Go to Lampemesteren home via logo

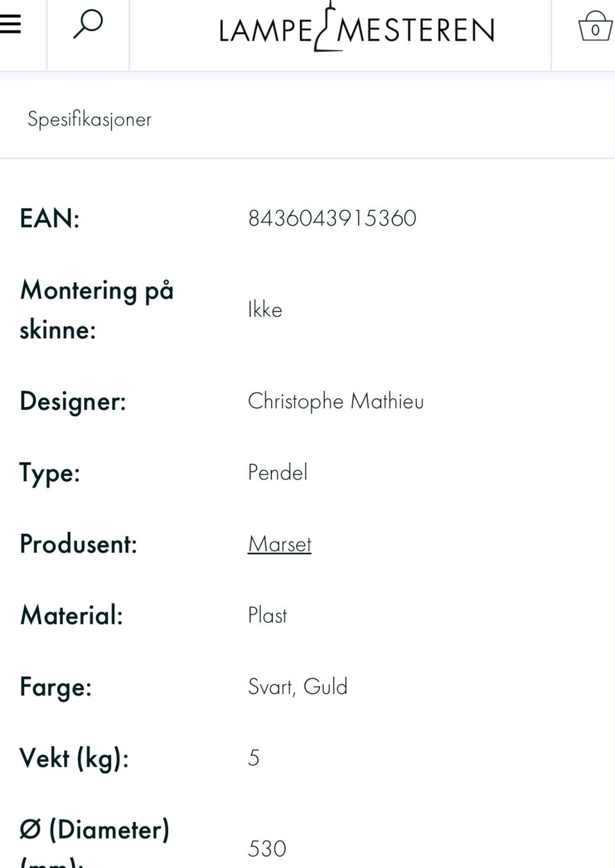point(356,29)
